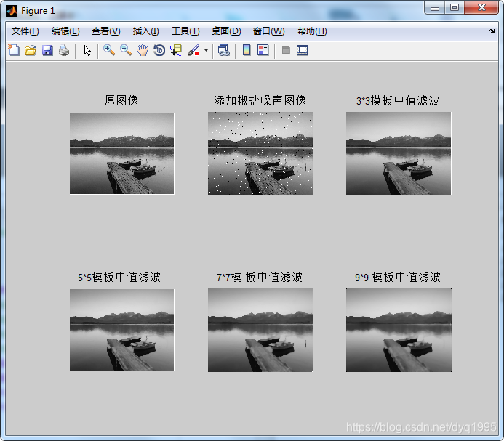
Task: Click the 9*9 median filter image subplot
Action: (399, 330)
